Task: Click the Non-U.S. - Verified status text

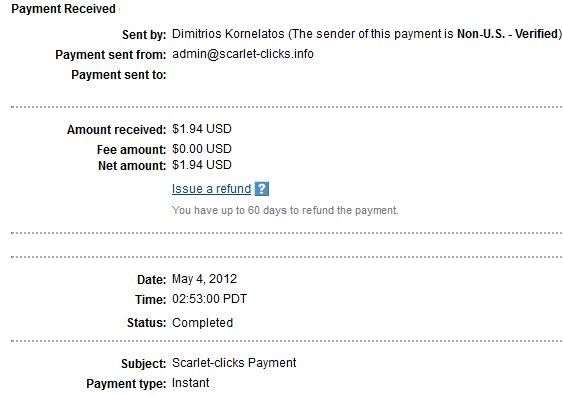Action: pos(507,34)
